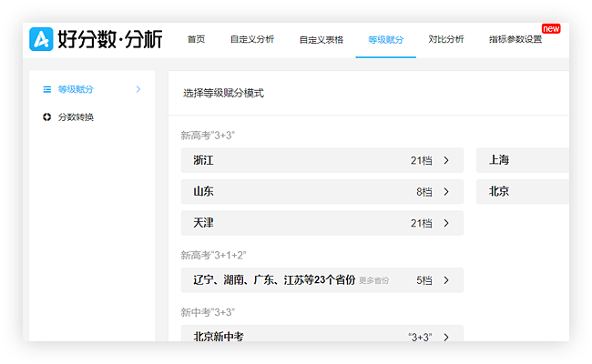Click the arrow on 天津 row
Viewport: 592px width, 364px height.
446,223
